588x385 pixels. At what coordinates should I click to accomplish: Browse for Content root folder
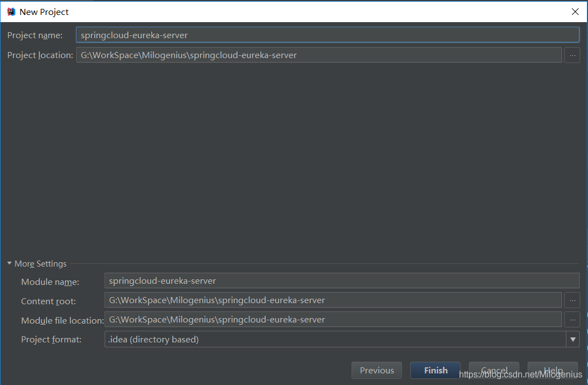point(572,300)
